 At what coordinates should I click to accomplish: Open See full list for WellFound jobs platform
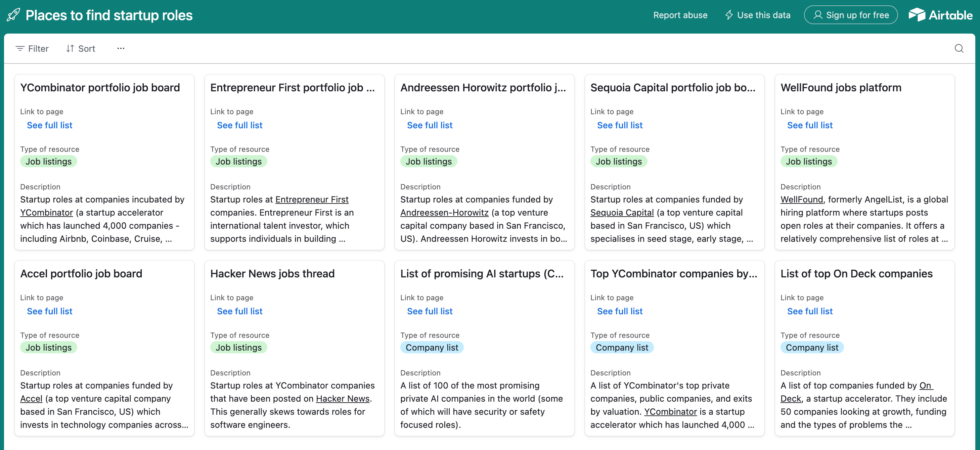(x=810, y=125)
